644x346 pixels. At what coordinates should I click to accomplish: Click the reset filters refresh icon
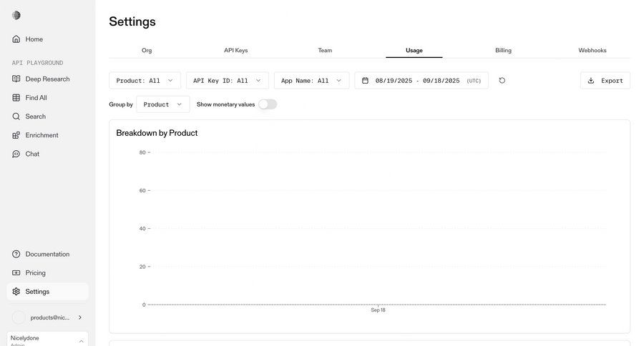(502, 81)
